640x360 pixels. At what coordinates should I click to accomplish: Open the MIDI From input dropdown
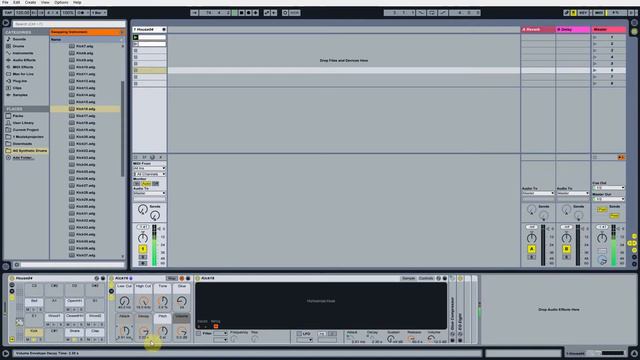pyautogui.click(x=149, y=168)
